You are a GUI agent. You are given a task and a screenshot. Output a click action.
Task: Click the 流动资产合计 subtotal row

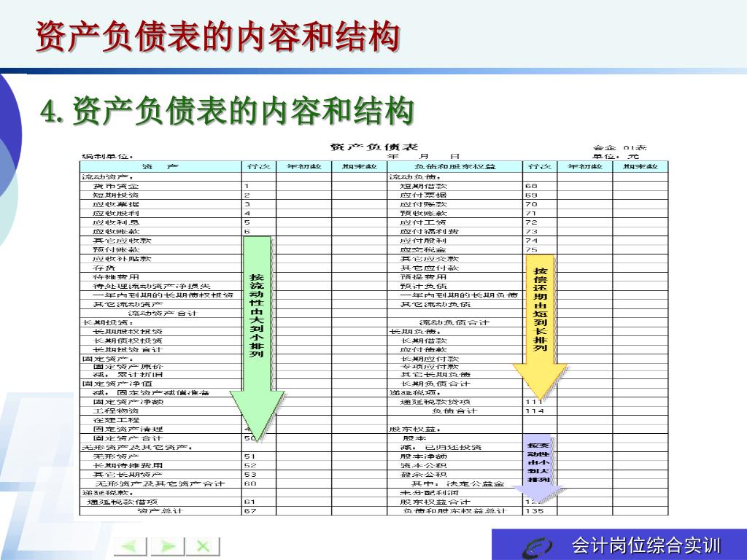[163, 313]
